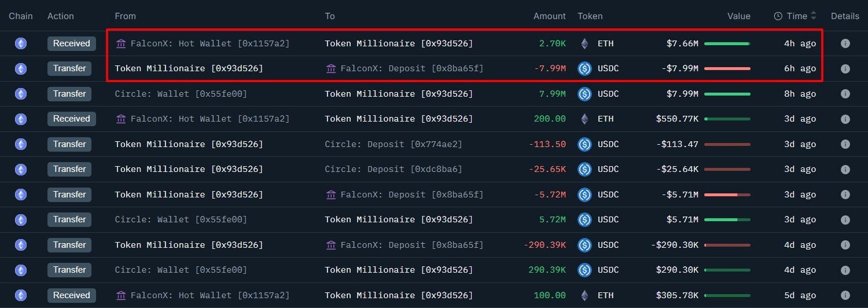
Task: Click Ethereum chain icon on the 8h ago row
Action: tap(21, 94)
